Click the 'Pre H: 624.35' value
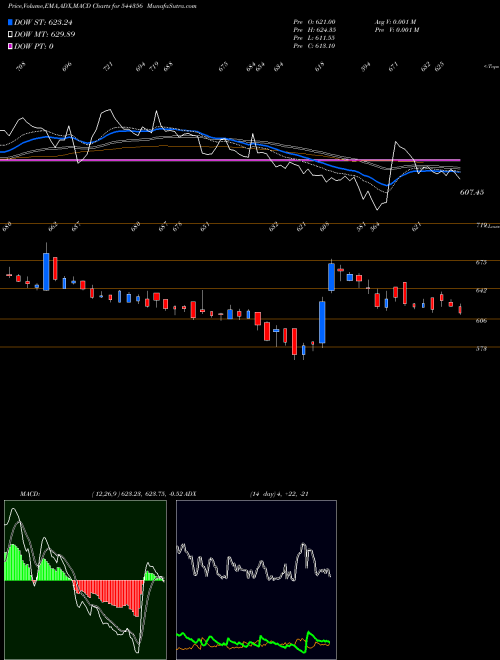Image resolution: width=500 pixels, height=660 pixels. (314, 30)
